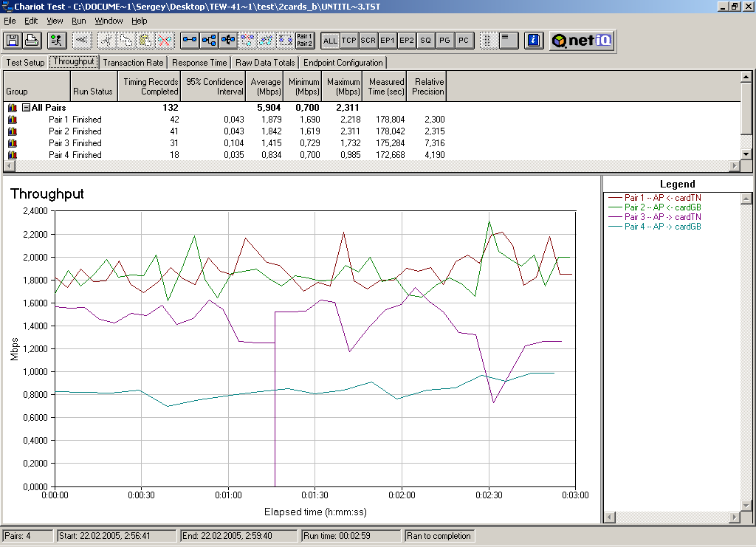Click the Add pair toolbar icon
The height and width of the screenshot is (547, 756).
coord(190,41)
